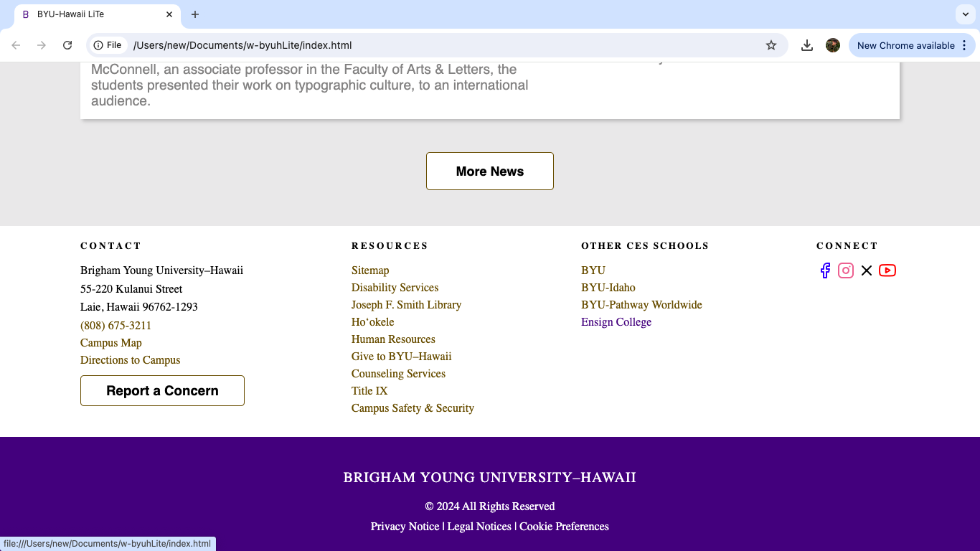Screen dimensions: 980x551
Task: Click BRIGHAM YOUNG UNIVERSITY–HAWAII footer title
Action: tap(490, 478)
